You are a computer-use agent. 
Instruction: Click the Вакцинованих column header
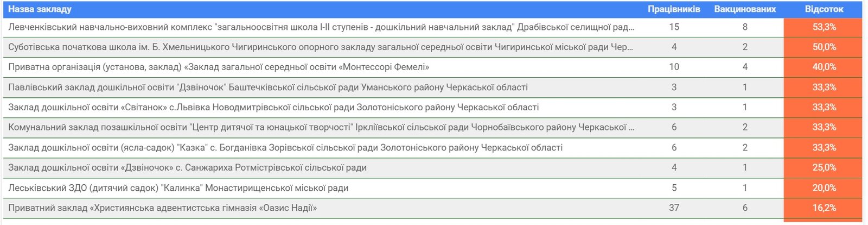745,9
